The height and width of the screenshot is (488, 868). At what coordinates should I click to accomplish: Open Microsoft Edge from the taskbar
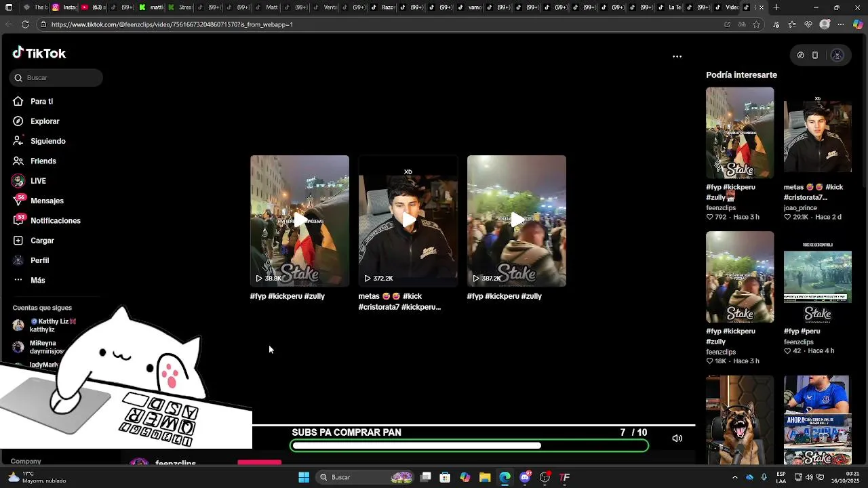(505, 477)
